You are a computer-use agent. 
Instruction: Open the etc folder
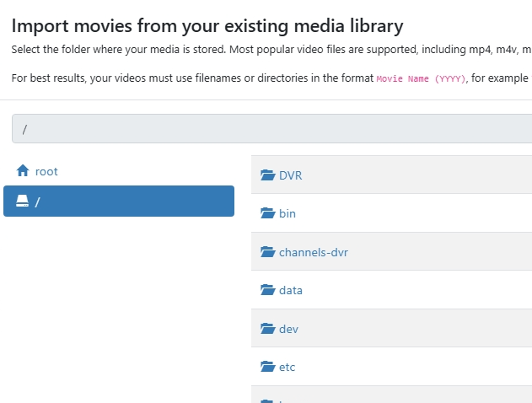(x=287, y=367)
